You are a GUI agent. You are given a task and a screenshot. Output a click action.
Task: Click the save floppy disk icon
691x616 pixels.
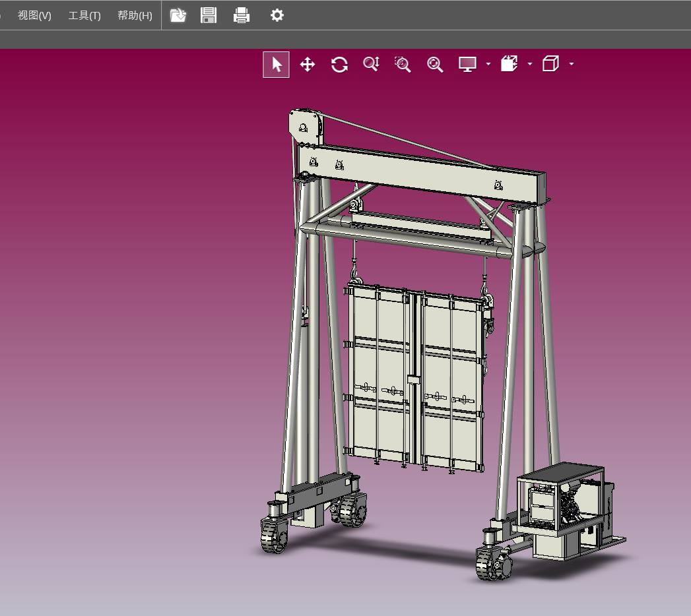coord(209,15)
